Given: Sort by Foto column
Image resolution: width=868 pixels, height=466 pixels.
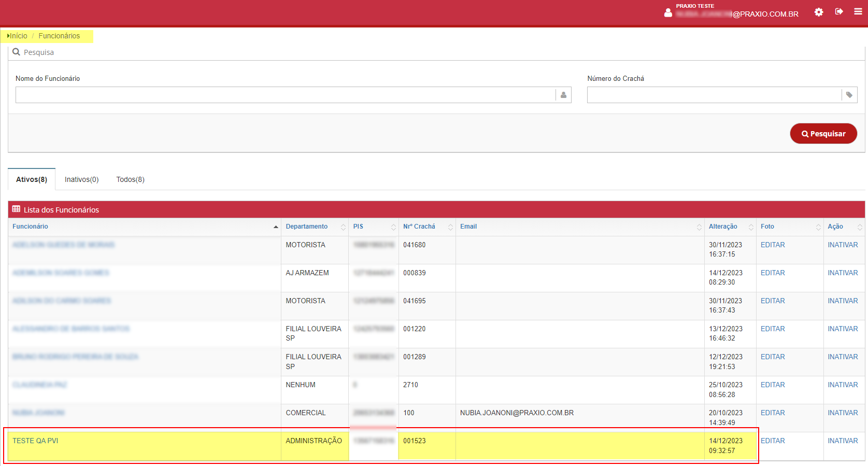Looking at the screenshot, I should click(790, 227).
